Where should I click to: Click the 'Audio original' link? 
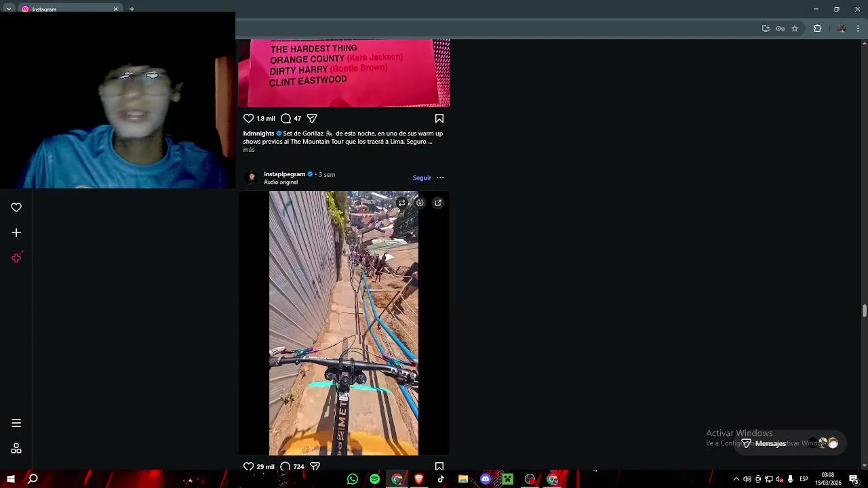tap(281, 182)
